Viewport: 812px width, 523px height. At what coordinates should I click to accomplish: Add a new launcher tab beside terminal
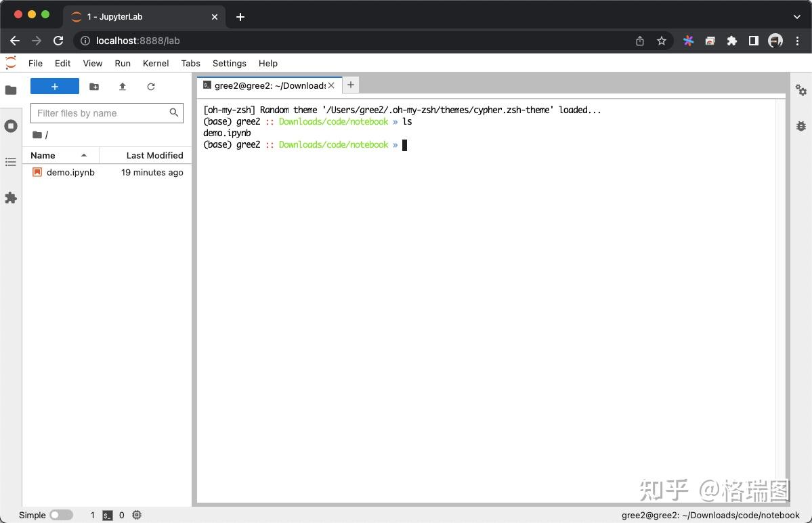351,85
